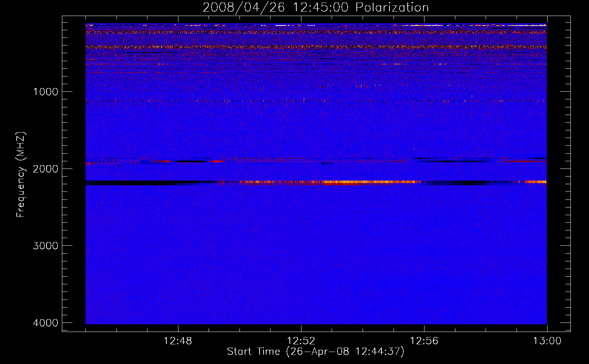Click the 12:48 time axis label

178,341
